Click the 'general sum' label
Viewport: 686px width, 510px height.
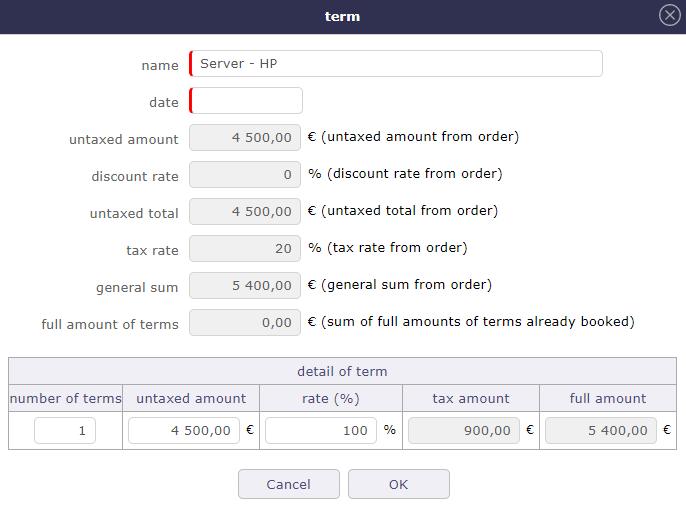(137, 288)
